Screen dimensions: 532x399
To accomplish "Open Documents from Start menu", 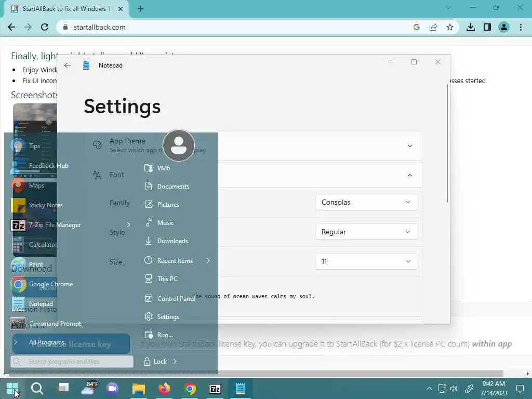I will point(172,187).
